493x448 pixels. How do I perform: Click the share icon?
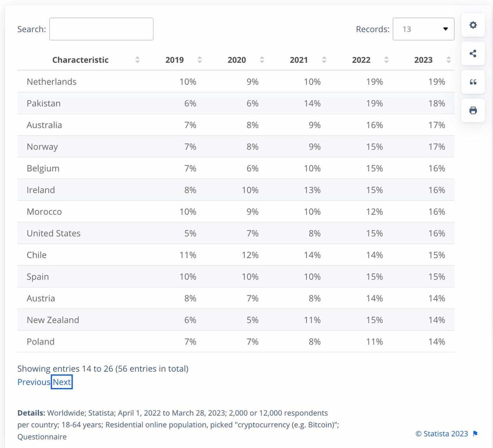[x=473, y=54]
